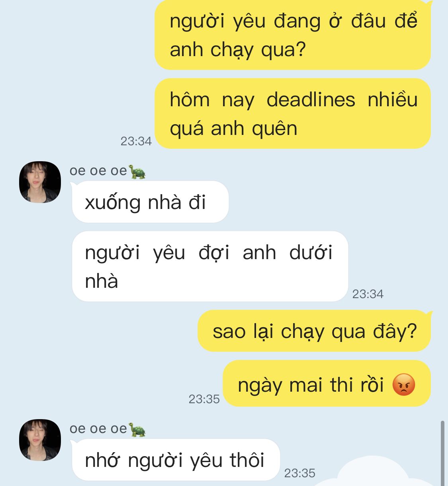Tap the 23:35 timestamp next to 'ngày mai thi rồi'

coord(204,399)
